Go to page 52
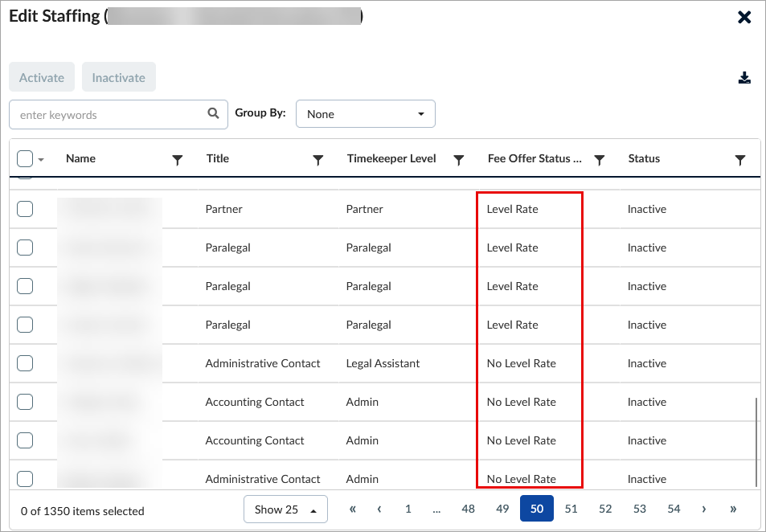 tap(605, 509)
